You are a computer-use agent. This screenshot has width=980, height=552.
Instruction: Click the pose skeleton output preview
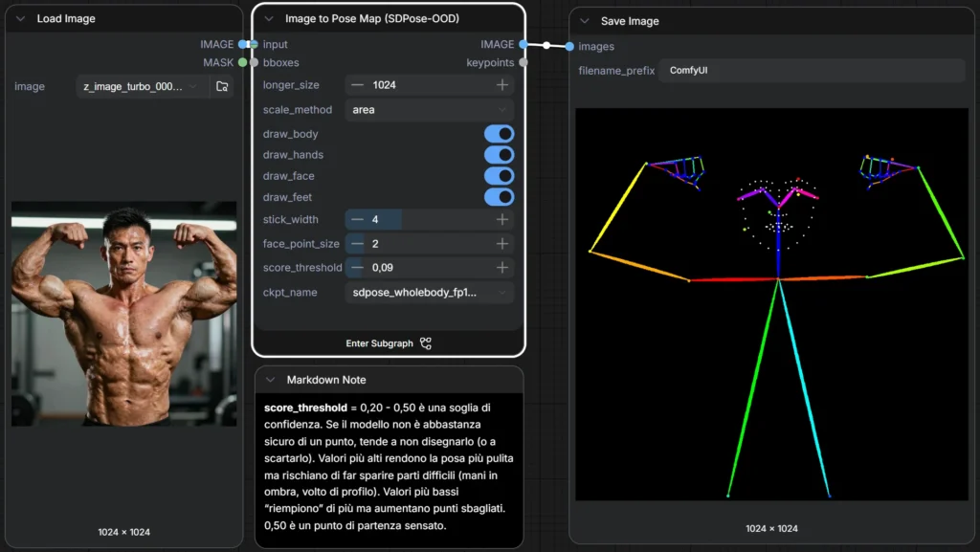coord(771,304)
